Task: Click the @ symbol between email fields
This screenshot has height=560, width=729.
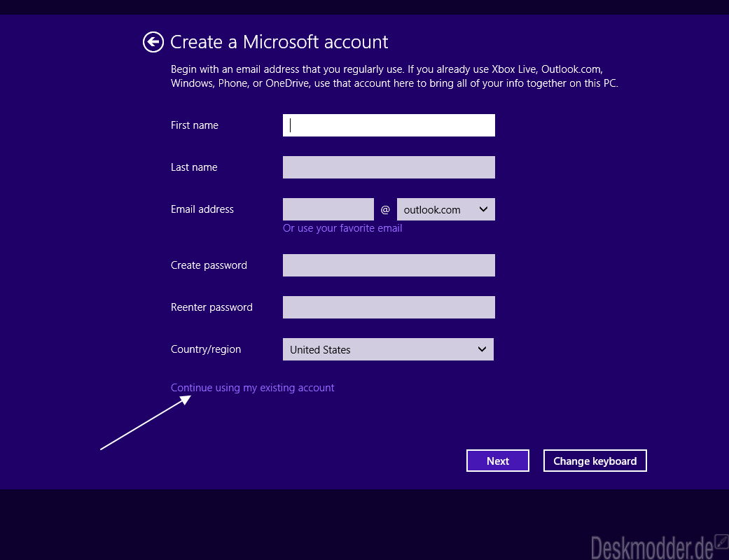Action: [x=385, y=209]
